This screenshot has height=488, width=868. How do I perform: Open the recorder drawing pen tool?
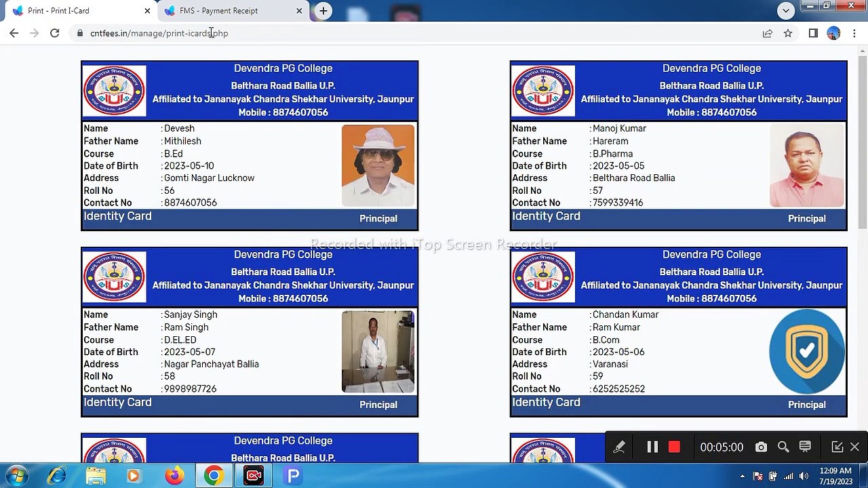pos(619,447)
